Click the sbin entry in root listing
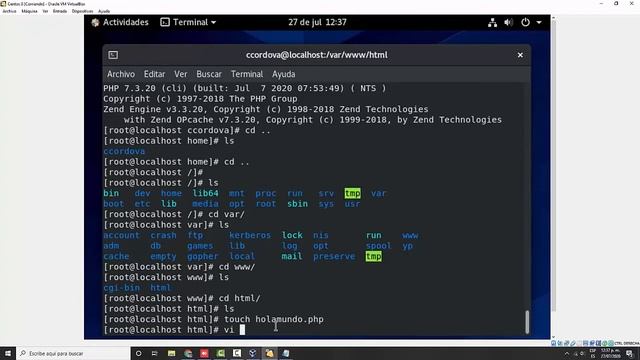640x360 pixels. [x=298, y=204]
